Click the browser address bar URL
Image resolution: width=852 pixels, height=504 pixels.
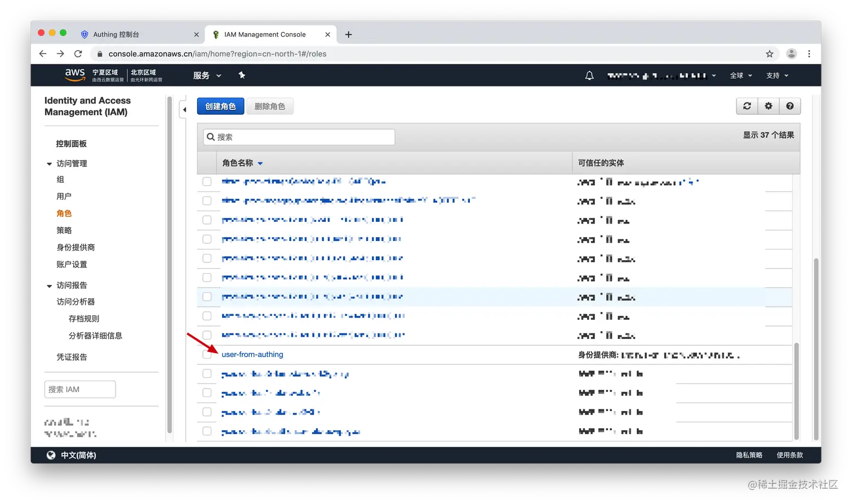(x=218, y=54)
